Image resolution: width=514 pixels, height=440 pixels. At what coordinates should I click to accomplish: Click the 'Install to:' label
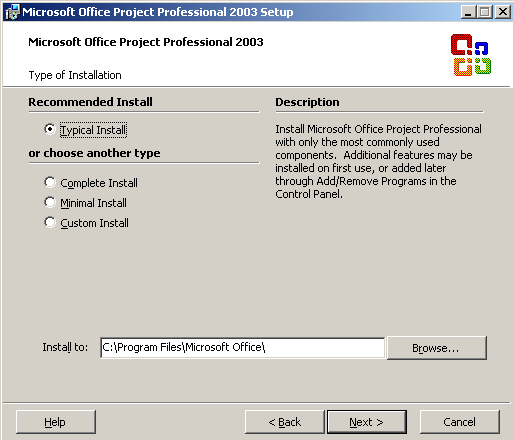click(x=65, y=347)
